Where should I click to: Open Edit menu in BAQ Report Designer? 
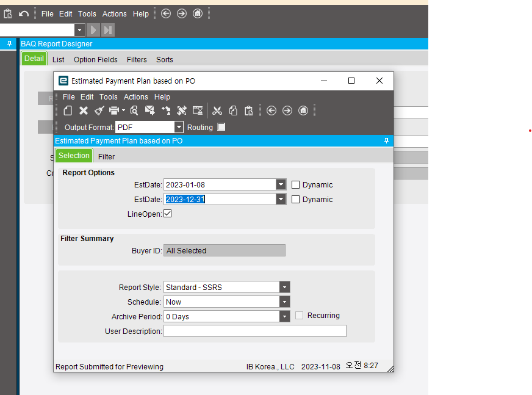65,14
